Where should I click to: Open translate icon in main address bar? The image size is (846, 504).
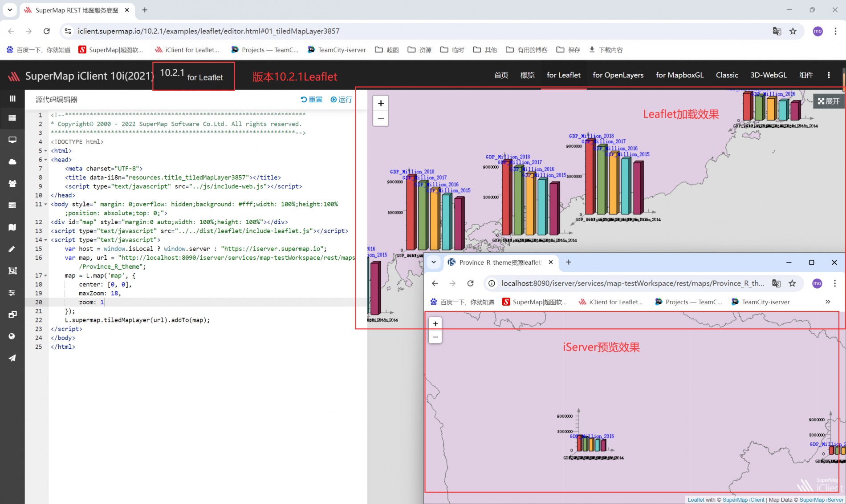[x=777, y=31]
